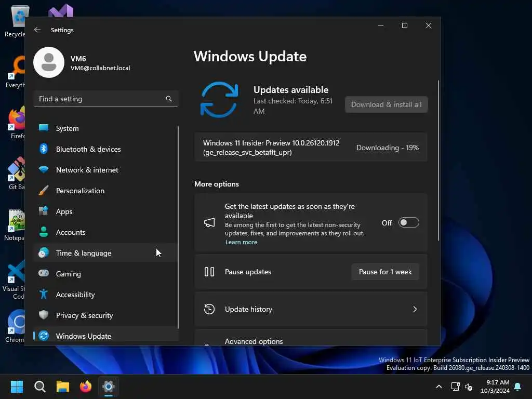Click the Personalization paintbrush icon
This screenshot has height=399, width=532.
(x=44, y=190)
